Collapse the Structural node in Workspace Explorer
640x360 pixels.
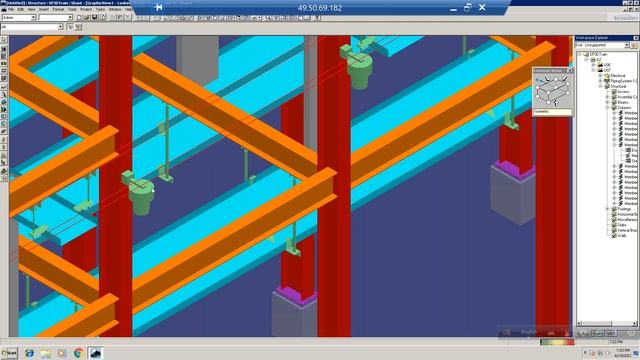600,87
